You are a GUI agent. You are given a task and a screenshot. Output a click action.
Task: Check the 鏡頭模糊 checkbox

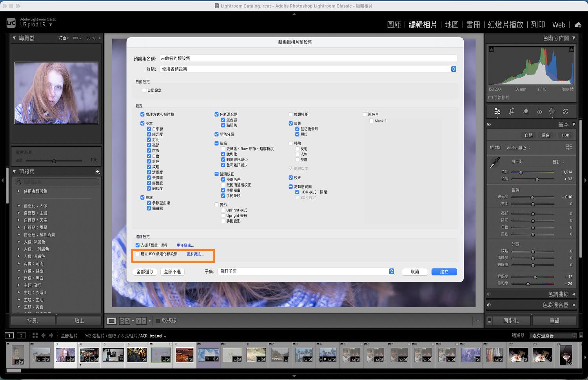[x=290, y=115]
